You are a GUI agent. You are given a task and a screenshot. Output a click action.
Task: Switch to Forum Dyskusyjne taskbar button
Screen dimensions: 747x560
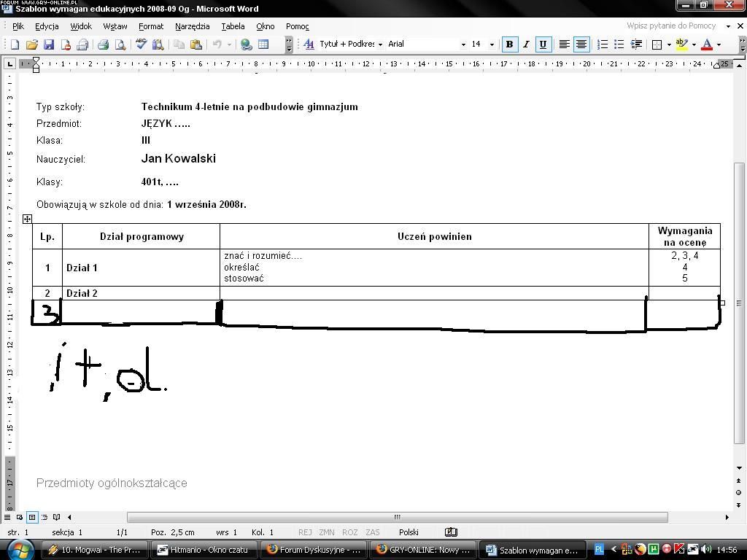(313, 550)
